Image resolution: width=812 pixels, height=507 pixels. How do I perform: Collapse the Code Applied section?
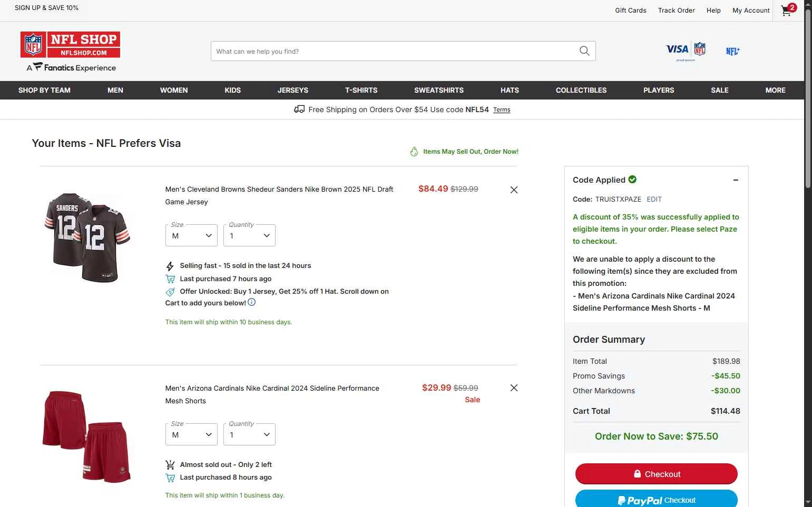[736, 180]
